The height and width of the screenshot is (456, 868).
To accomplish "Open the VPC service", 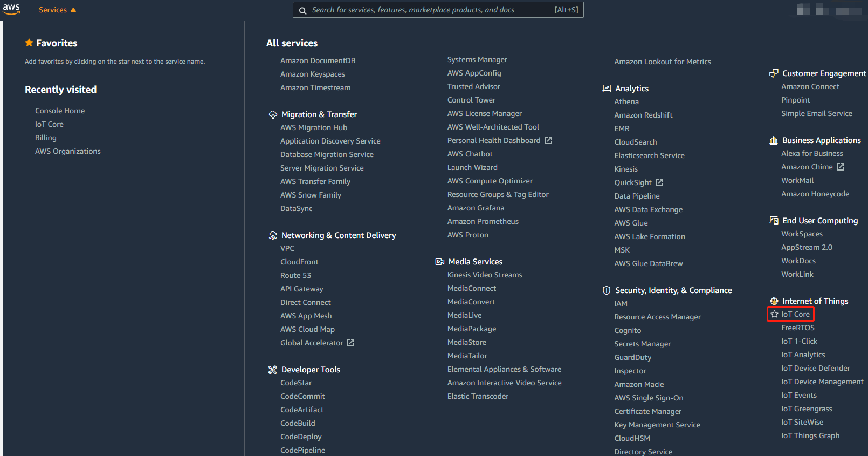I will [x=287, y=248].
